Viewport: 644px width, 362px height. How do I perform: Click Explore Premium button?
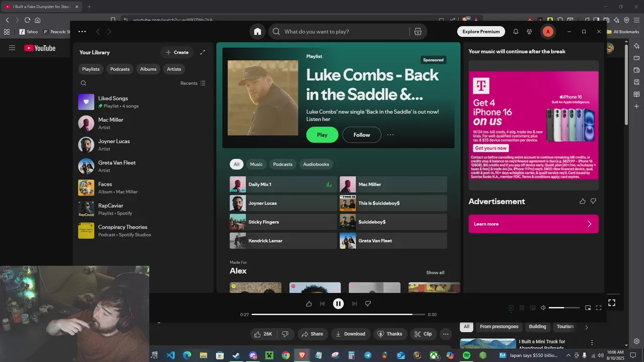[x=481, y=32]
